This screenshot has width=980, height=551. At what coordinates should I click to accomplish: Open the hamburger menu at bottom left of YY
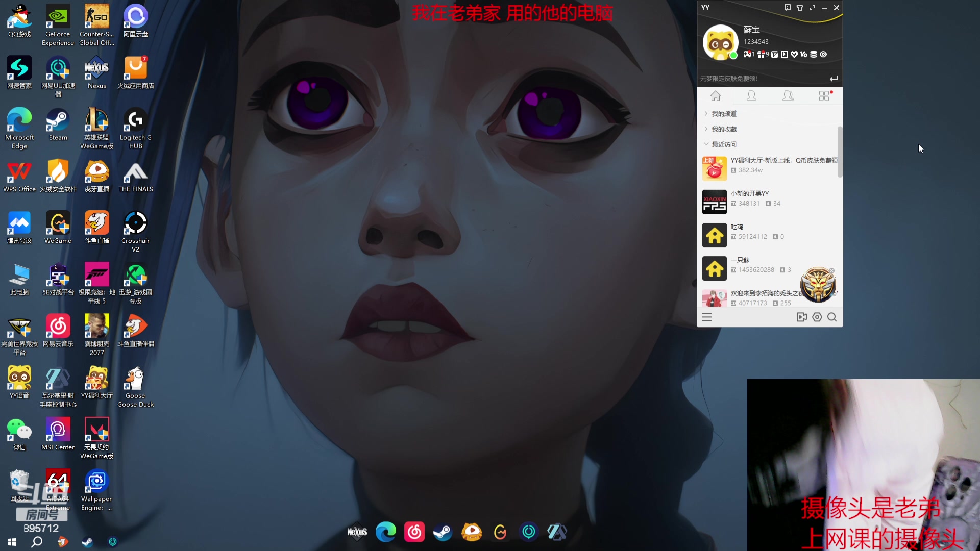[707, 317]
